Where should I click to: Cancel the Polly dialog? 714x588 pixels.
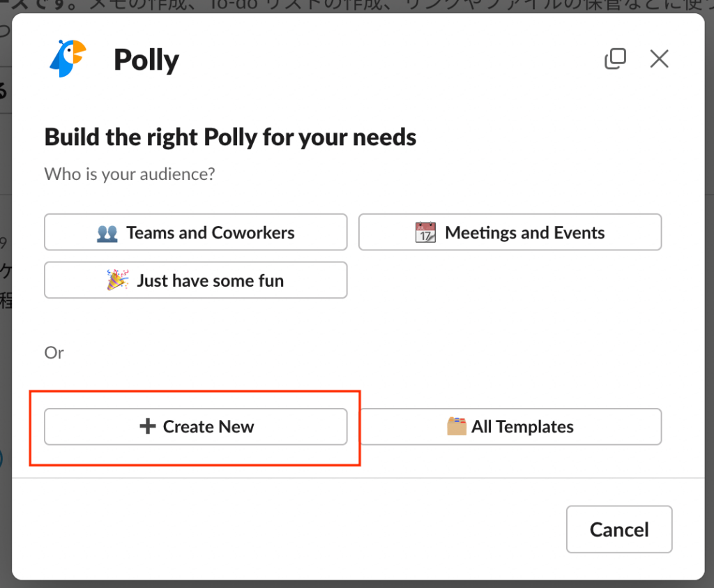click(618, 529)
